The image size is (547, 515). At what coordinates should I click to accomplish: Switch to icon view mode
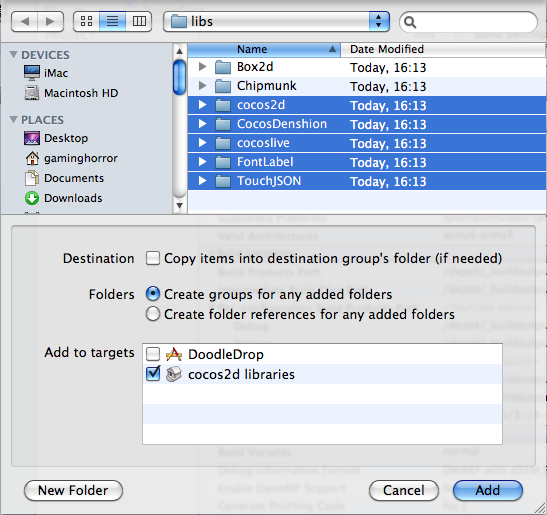point(86,22)
